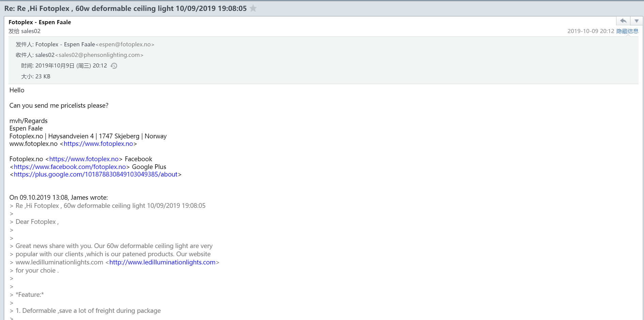The image size is (644, 320).
Task: Click sender address espen@fotoplex.no
Action: tap(125, 45)
